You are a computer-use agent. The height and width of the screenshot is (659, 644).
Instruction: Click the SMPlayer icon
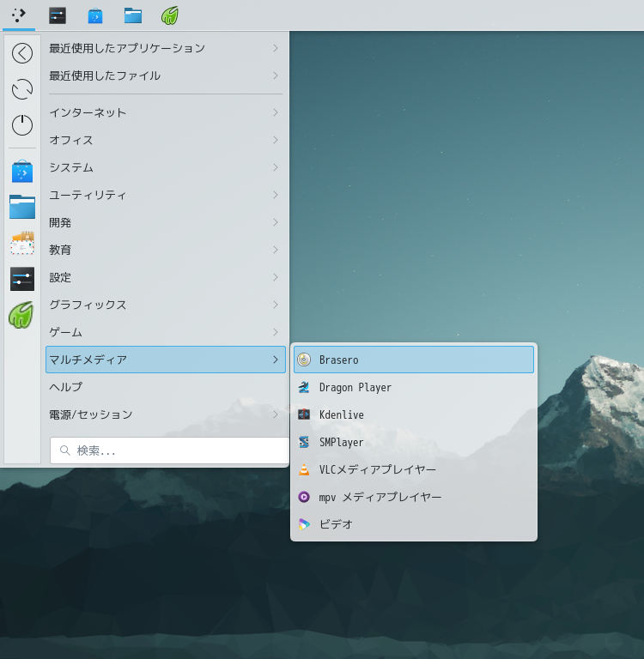pyautogui.click(x=304, y=442)
